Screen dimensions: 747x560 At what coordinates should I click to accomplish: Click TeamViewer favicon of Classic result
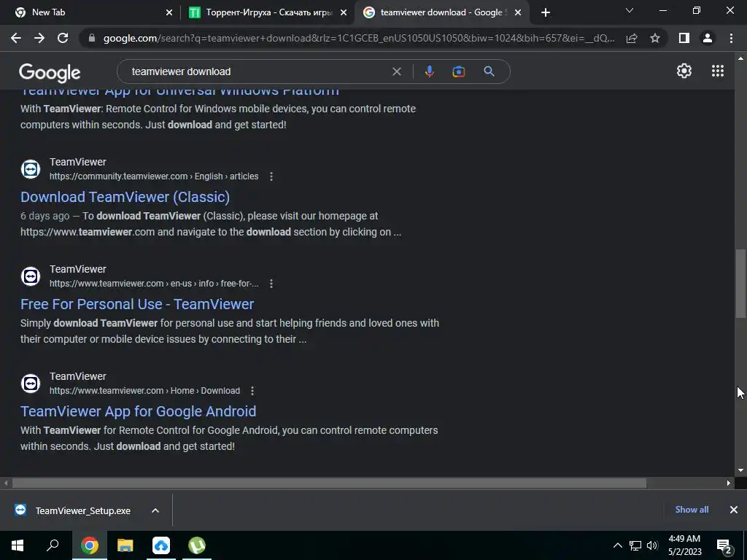point(31,169)
